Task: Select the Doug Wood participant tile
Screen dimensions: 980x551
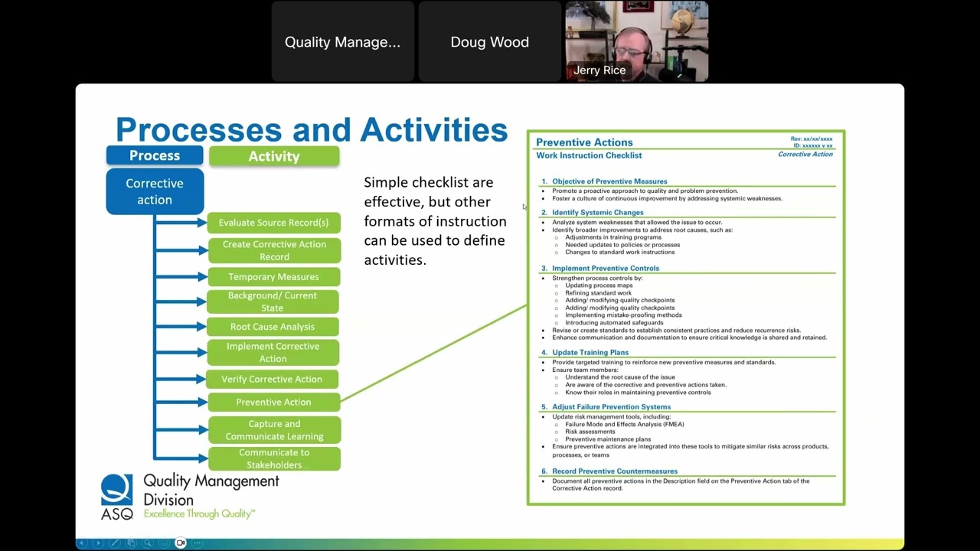Action: click(490, 41)
